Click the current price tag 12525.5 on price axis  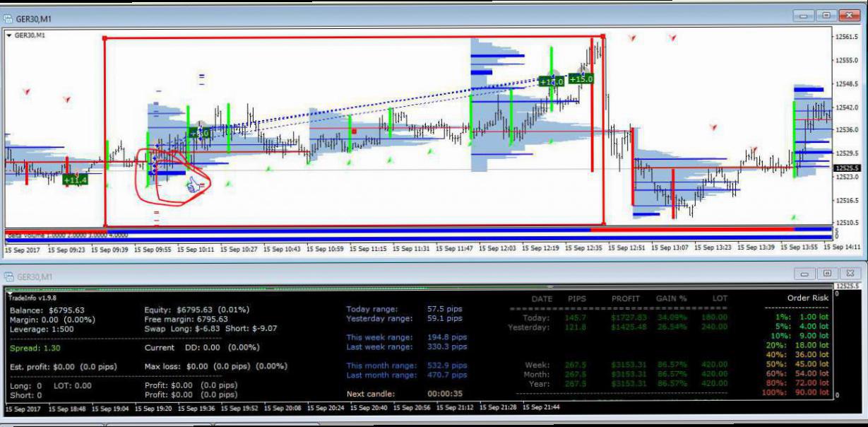(847, 168)
